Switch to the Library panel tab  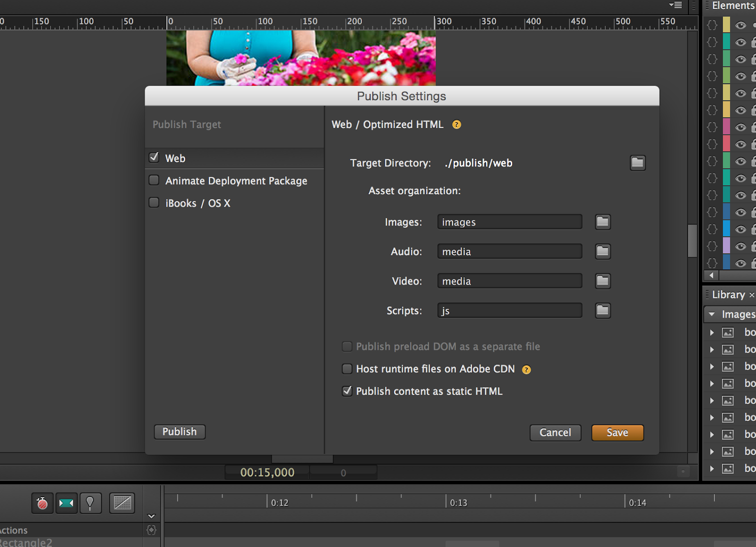coord(728,295)
